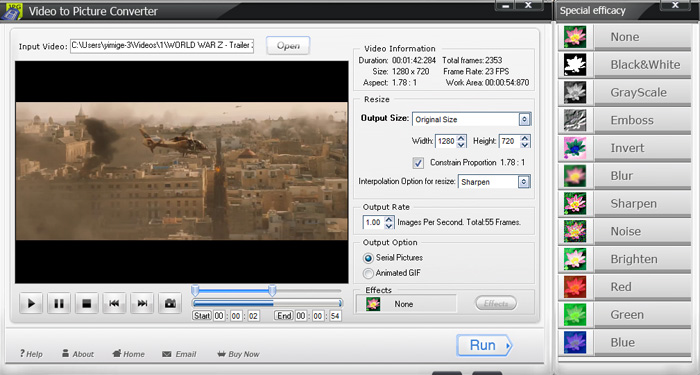Start video playback with Play button

click(31, 304)
